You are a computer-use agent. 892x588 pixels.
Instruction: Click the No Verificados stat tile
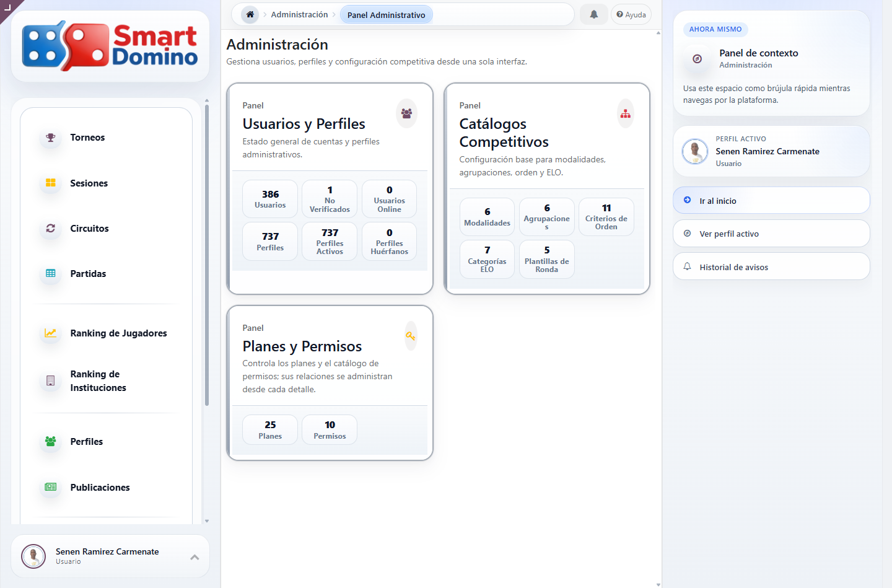tap(330, 199)
